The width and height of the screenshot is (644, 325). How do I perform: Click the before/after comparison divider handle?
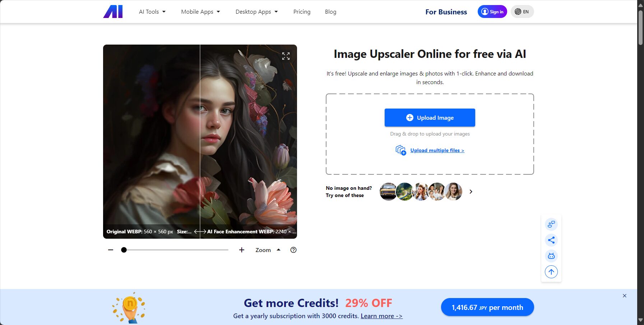coord(200,232)
